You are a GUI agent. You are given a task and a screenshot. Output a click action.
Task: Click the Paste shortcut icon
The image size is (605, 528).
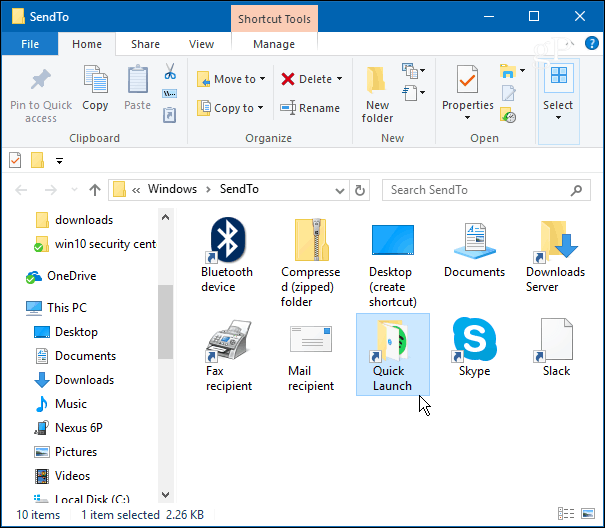pyautogui.click(x=169, y=115)
